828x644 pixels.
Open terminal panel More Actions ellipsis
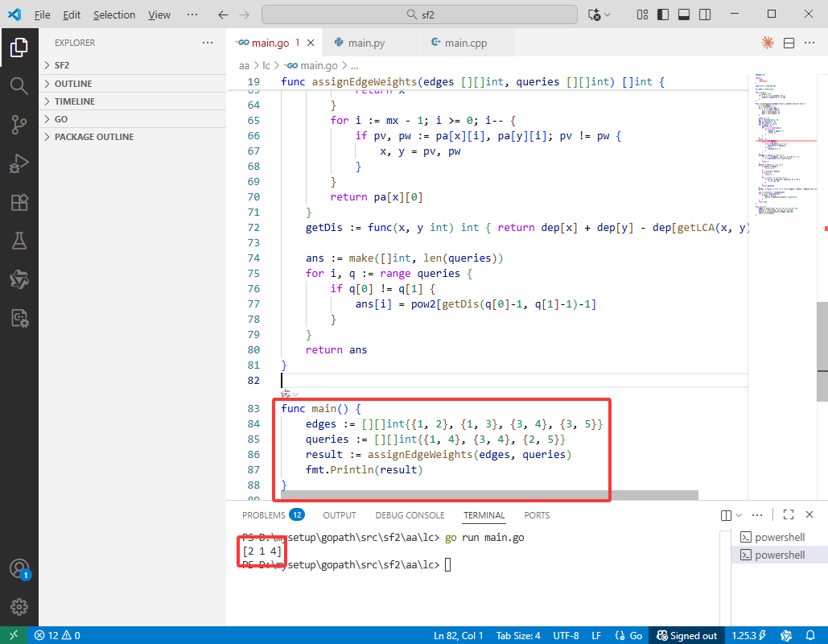(757, 514)
